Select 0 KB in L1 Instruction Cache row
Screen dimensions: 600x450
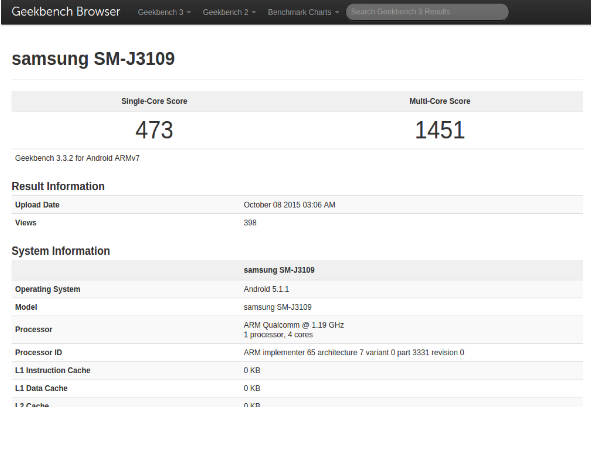point(252,370)
